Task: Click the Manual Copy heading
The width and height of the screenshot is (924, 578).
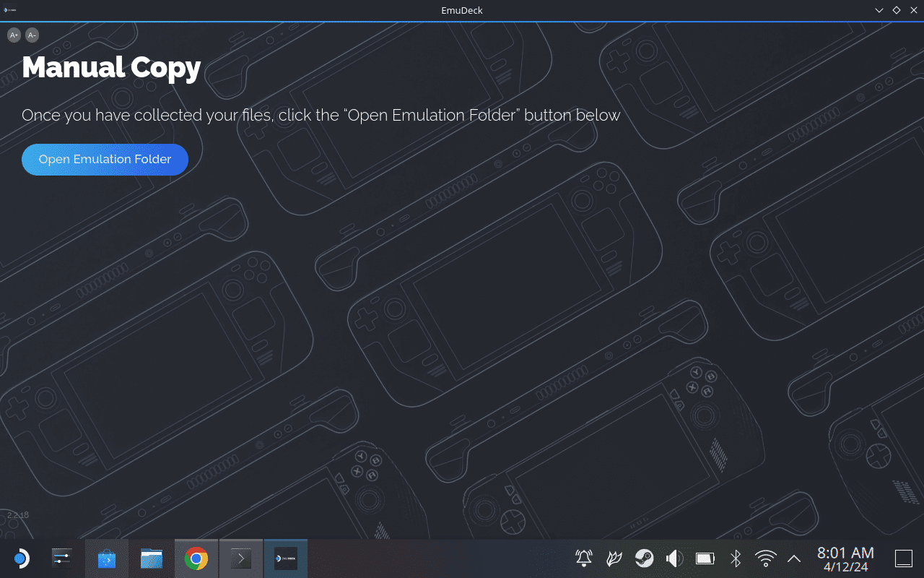Action: 111,68
